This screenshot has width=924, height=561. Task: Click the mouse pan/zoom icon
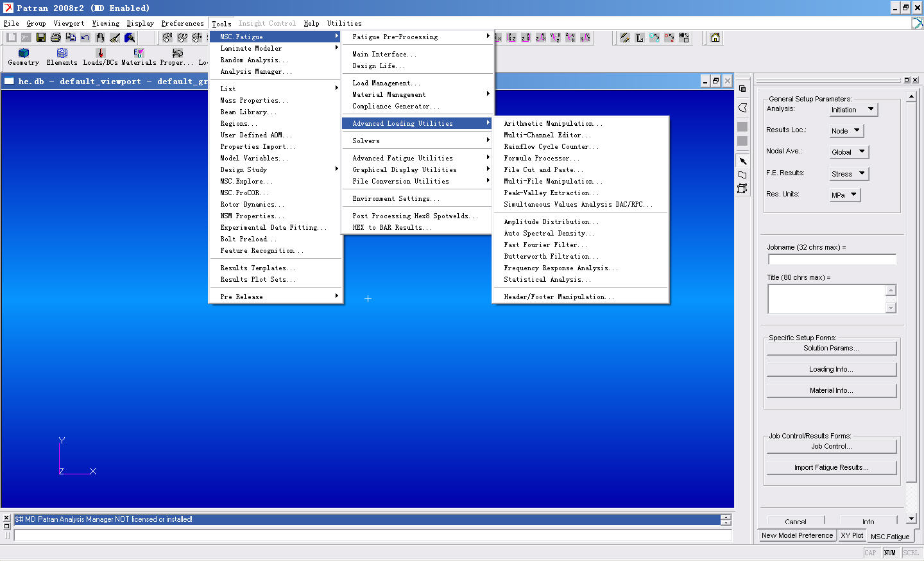click(197, 38)
